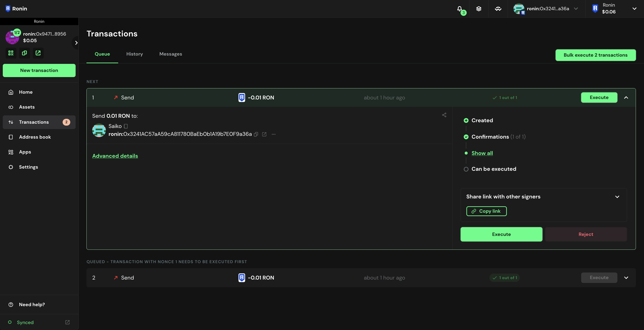Click the Confirmations checkmark icon
This screenshot has height=330, width=644.
[466, 137]
